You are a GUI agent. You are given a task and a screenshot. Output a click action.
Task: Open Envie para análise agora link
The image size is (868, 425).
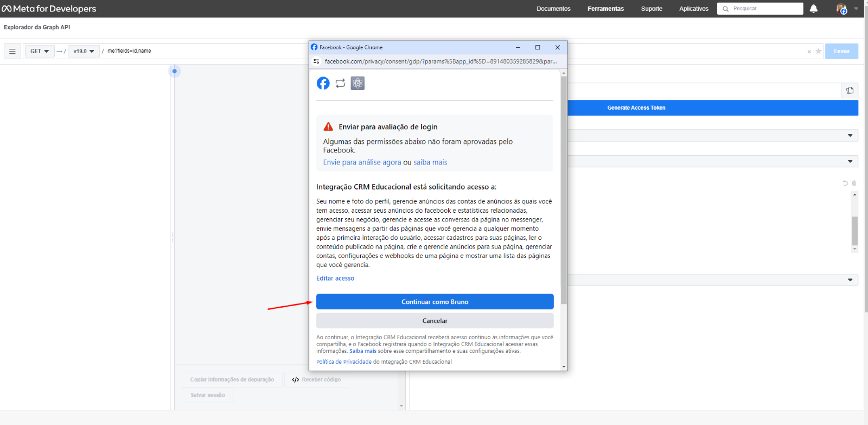click(362, 162)
